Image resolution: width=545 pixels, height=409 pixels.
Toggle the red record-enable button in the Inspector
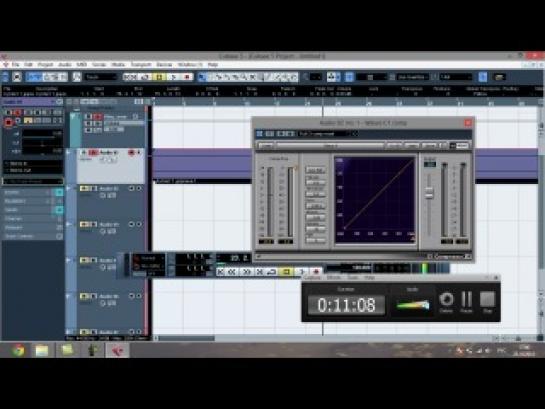(8, 122)
